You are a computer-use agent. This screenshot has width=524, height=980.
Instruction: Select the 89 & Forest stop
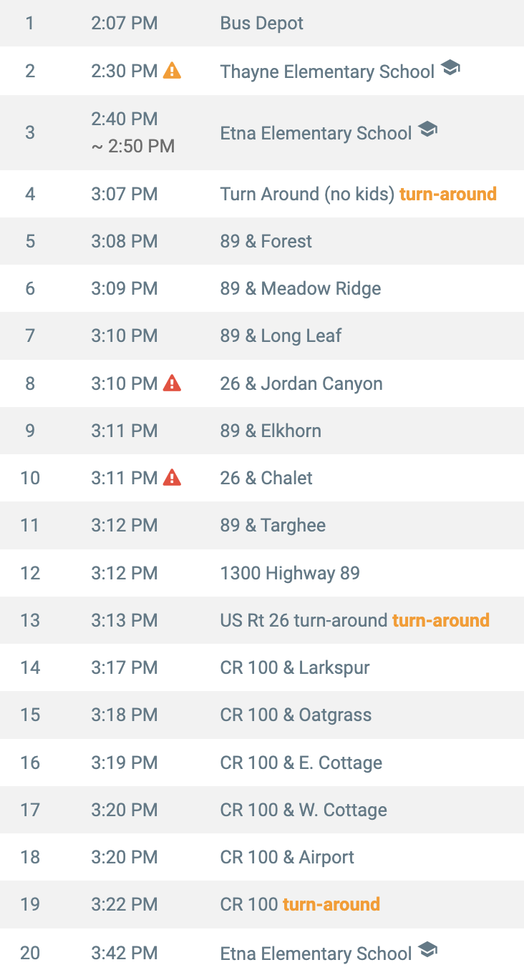(x=262, y=241)
